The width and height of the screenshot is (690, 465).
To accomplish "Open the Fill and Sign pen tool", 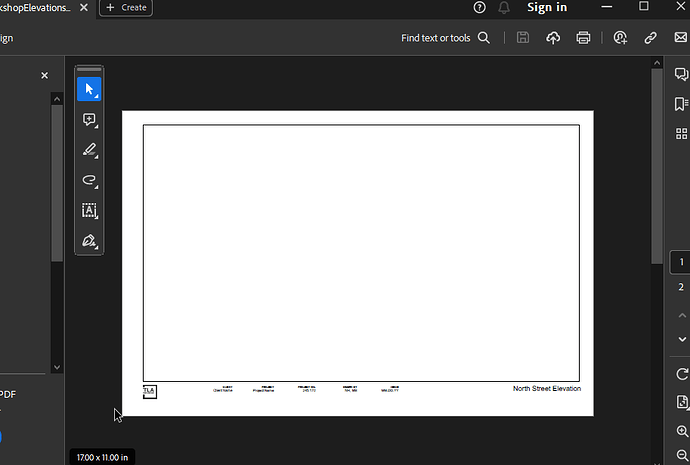I will click(x=89, y=241).
